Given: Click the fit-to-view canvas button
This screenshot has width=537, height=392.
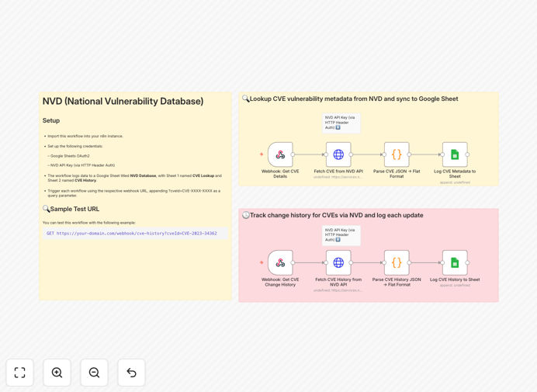Looking at the screenshot, I should (20, 373).
